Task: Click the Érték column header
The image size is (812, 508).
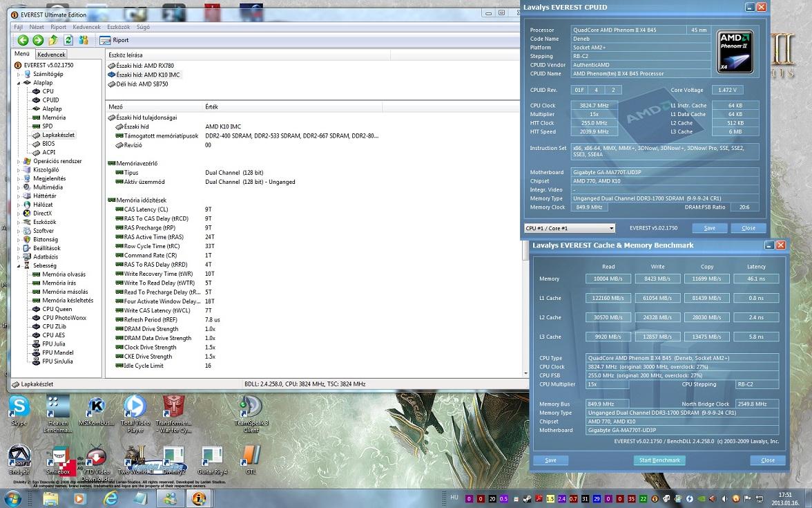Action: (293, 106)
